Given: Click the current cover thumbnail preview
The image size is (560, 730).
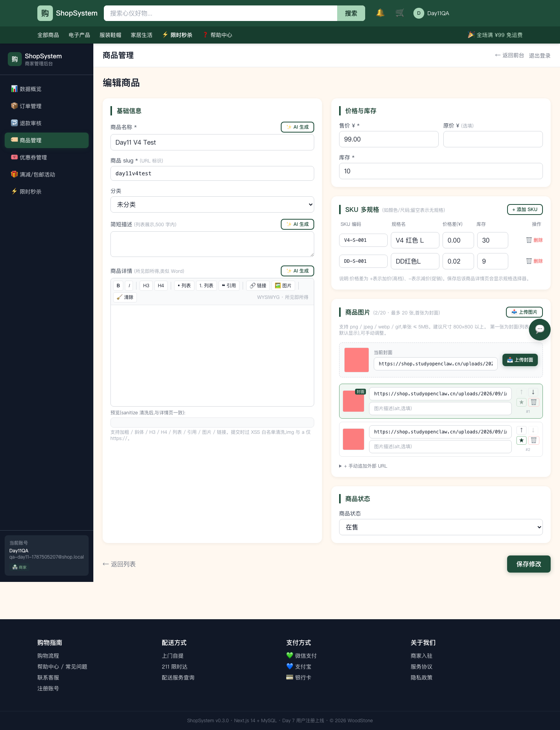Looking at the screenshot, I should click(357, 360).
